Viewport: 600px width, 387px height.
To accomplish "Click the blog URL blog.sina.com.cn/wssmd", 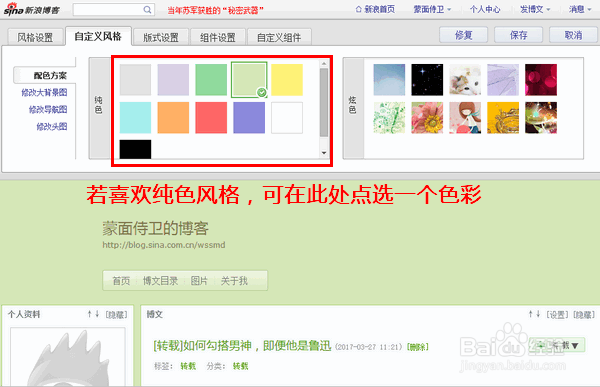I will pyautogui.click(x=164, y=245).
